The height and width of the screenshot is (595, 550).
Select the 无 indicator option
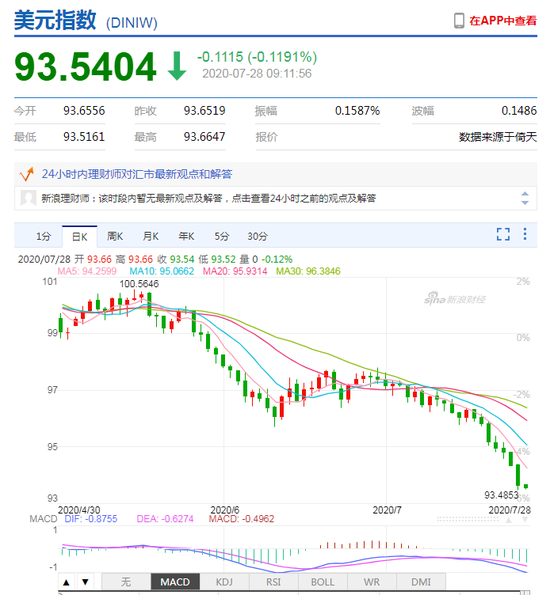click(x=126, y=582)
